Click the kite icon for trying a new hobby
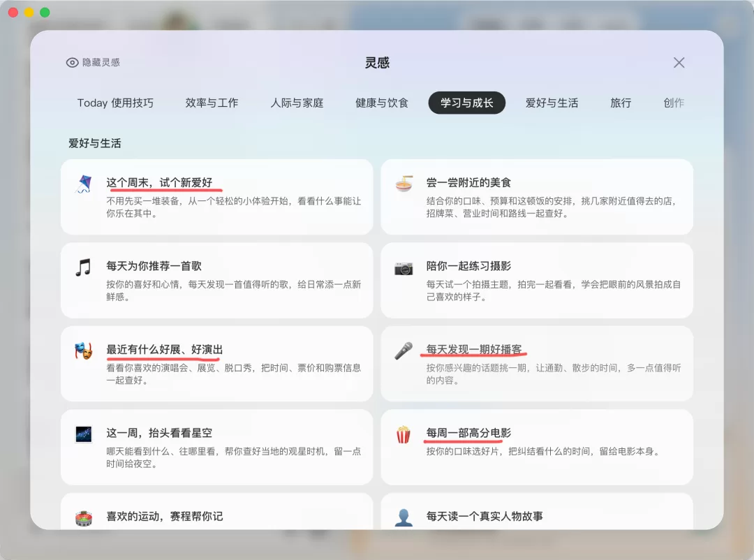Image resolution: width=754 pixels, height=560 pixels. 84,184
